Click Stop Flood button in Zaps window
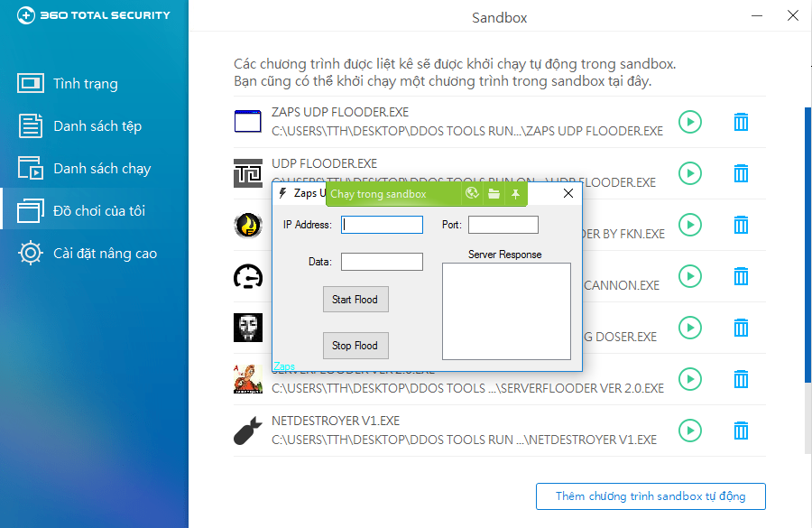The image size is (812, 528). [x=355, y=346]
